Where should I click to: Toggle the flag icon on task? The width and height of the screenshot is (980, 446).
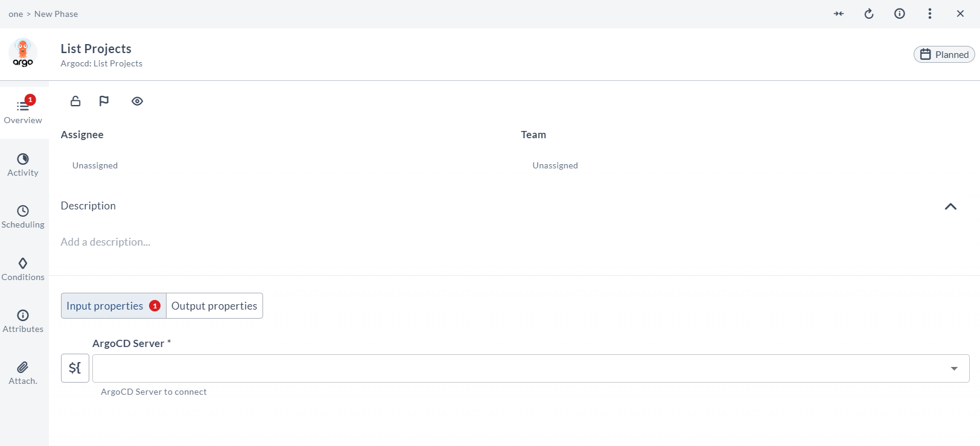coord(104,101)
